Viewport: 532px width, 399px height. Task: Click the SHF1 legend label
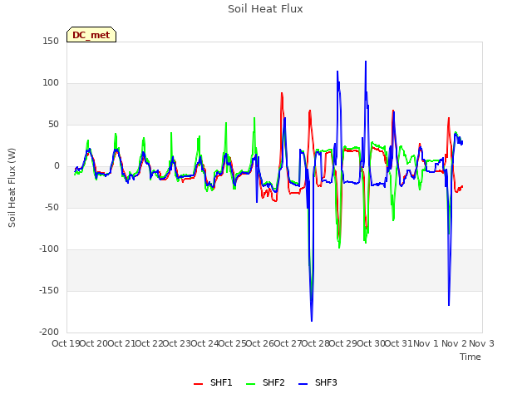(x=221, y=382)
